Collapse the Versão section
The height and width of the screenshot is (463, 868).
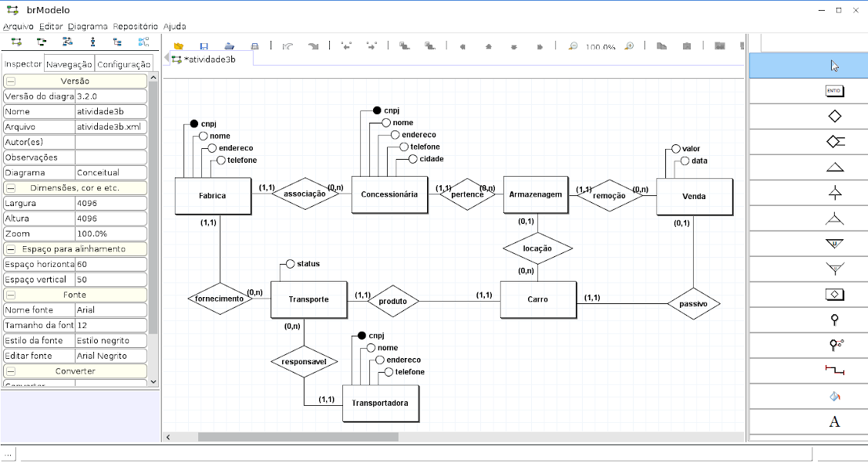pyautogui.click(x=11, y=81)
